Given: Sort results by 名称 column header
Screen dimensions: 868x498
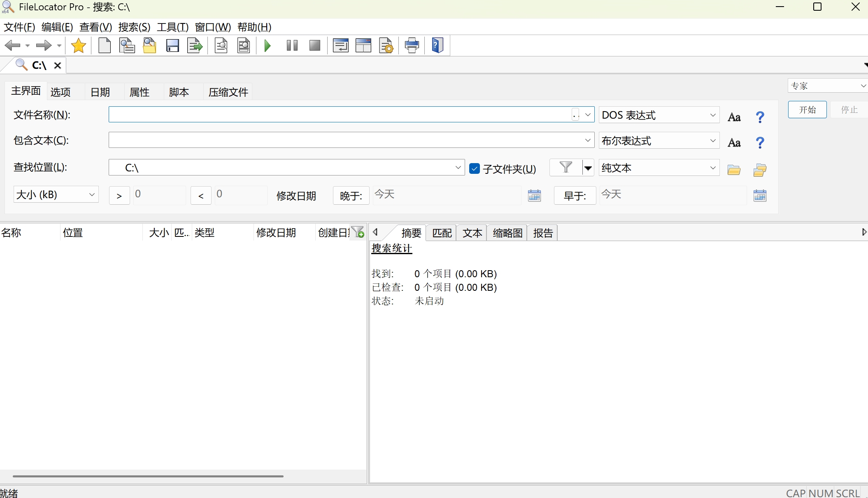Looking at the screenshot, I should [x=30, y=232].
